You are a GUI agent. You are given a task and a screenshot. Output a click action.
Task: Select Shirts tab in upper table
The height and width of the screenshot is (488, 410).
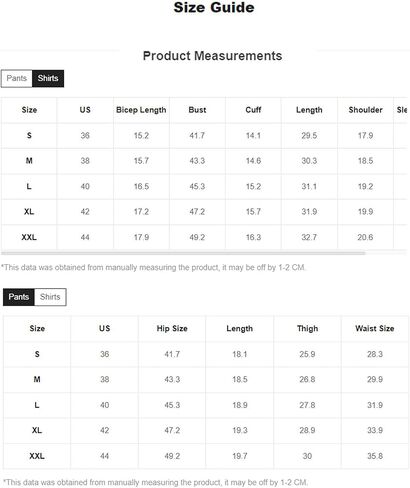(48, 78)
